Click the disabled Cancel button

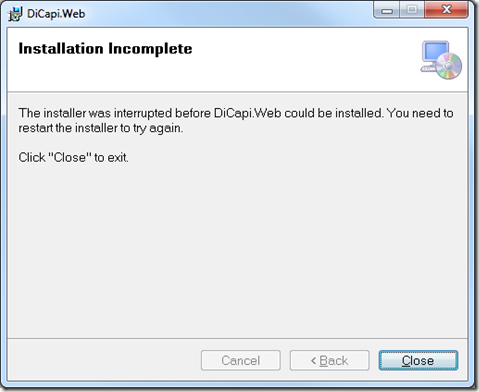[x=241, y=360]
